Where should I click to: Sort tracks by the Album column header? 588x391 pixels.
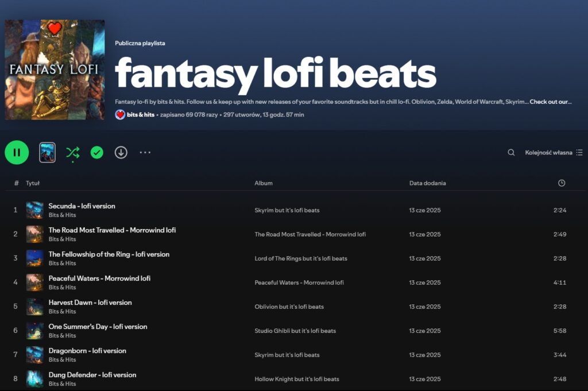(264, 183)
